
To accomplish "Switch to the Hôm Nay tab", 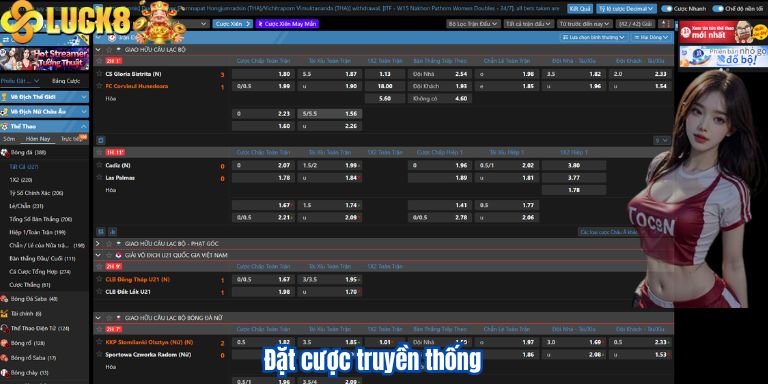I will pyautogui.click(x=38, y=139).
